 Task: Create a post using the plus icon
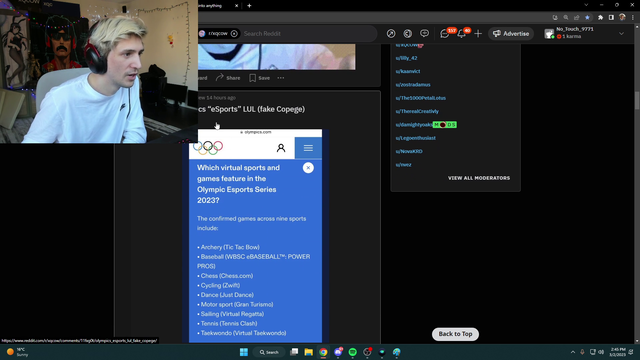(x=478, y=34)
